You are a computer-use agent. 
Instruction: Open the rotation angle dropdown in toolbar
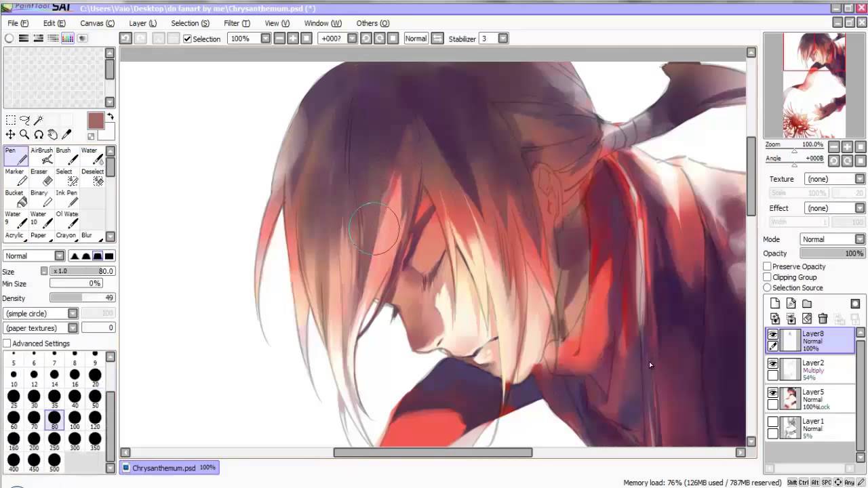(352, 39)
